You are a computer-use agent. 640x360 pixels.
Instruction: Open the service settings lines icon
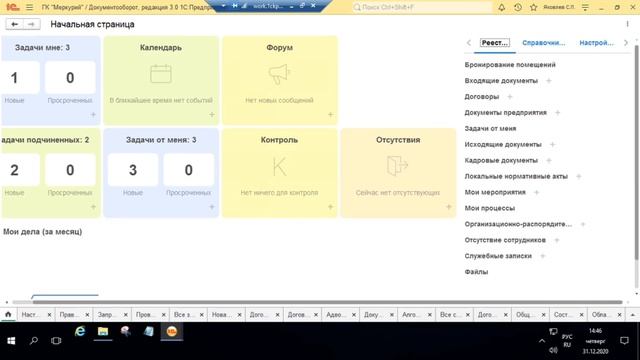coord(585,7)
